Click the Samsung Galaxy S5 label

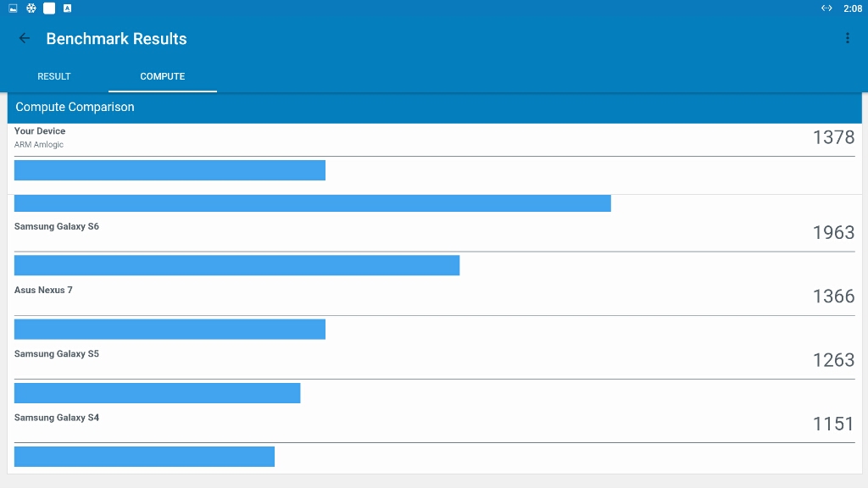pos(57,353)
